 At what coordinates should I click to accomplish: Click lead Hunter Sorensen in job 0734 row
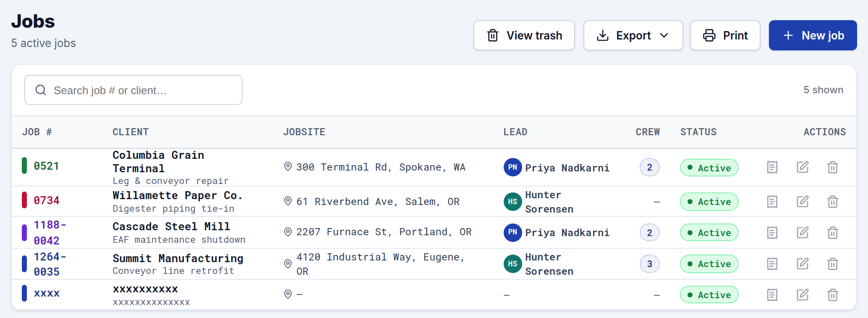(x=549, y=202)
